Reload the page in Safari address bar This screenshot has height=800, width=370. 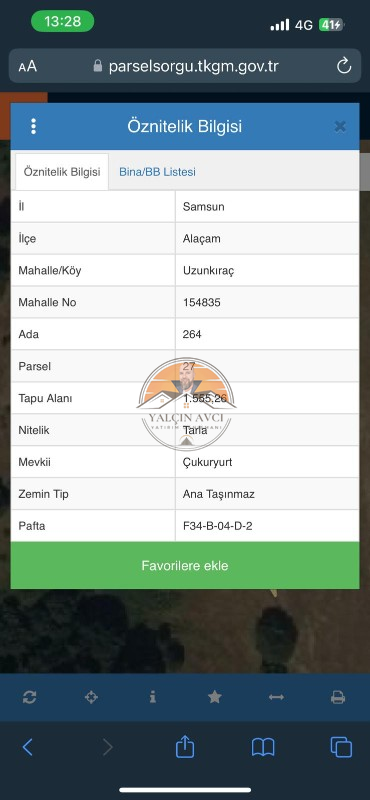coord(344,66)
